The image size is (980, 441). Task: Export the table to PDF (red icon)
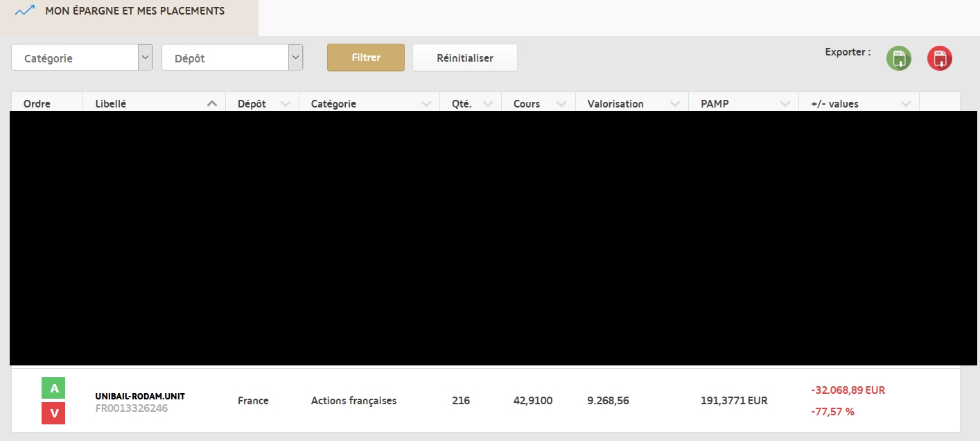click(x=940, y=58)
